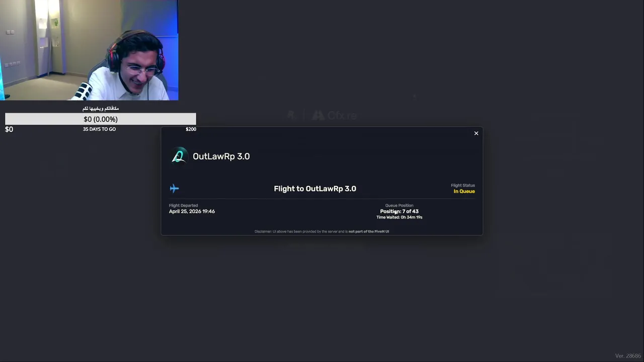644x362 pixels.
Task: Select the OutLawRp 3.0 server title
Action: (x=221, y=156)
